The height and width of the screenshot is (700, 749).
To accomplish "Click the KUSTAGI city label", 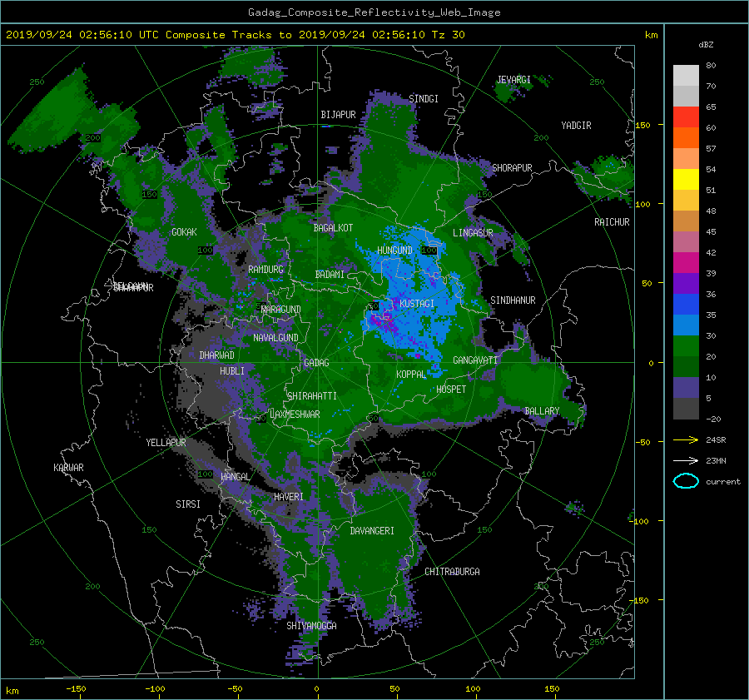I will click(x=417, y=304).
